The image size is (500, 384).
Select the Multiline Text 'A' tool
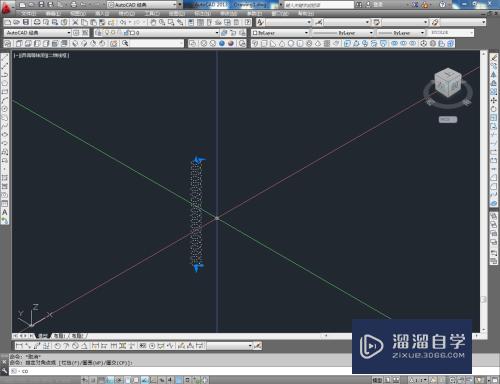click(x=5, y=212)
